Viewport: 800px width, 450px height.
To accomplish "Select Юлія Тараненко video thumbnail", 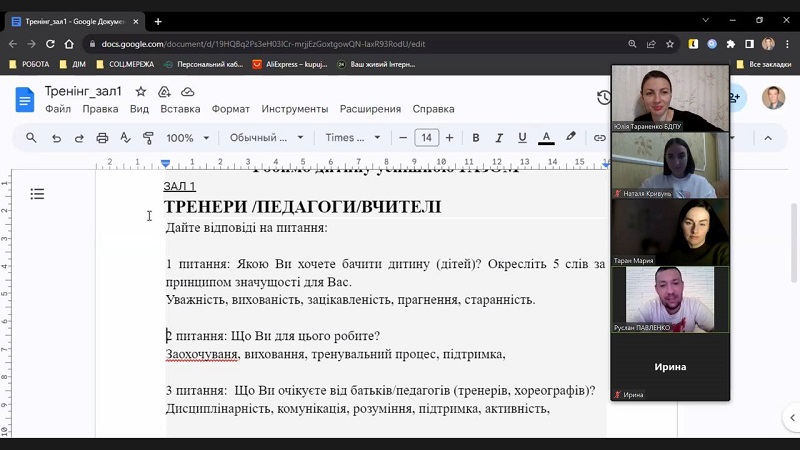I will 670,98.
